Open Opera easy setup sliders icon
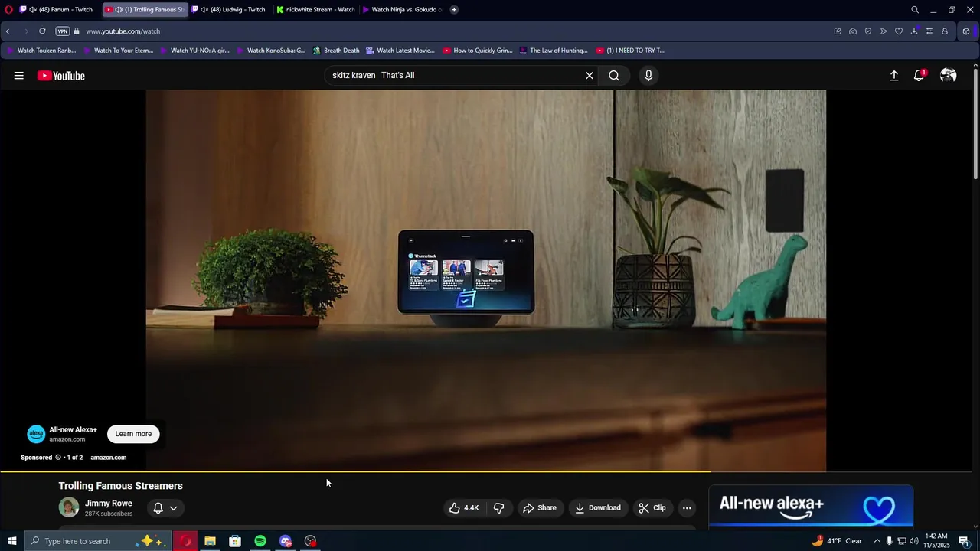The width and height of the screenshot is (980, 551). click(929, 31)
